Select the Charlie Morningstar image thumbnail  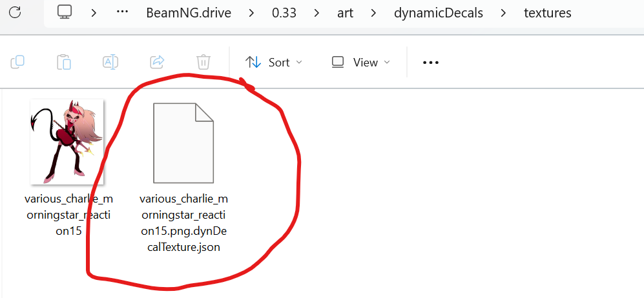coord(67,141)
